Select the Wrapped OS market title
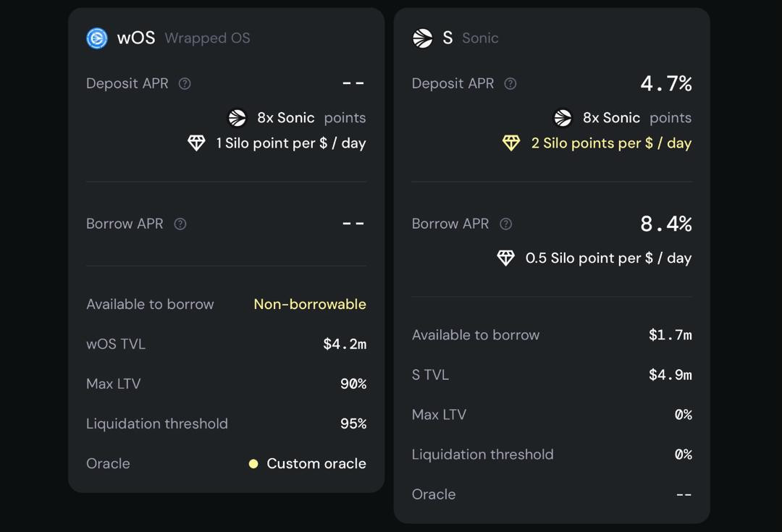The image size is (782, 532). (207, 38)
